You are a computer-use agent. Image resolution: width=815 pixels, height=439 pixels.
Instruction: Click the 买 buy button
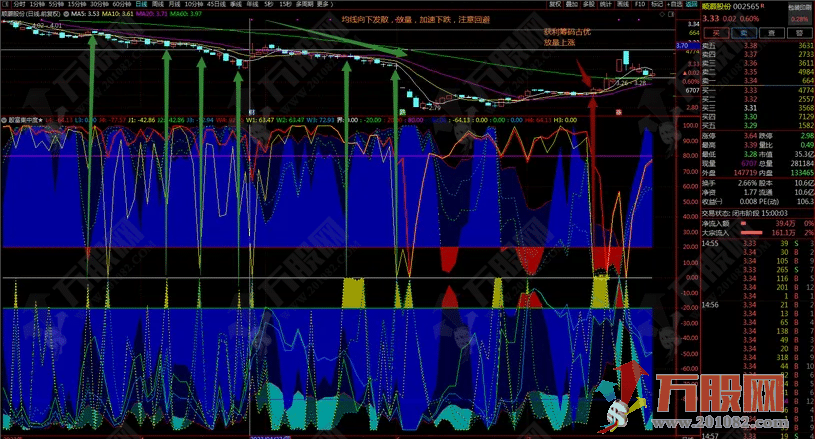tap(716, 33)
